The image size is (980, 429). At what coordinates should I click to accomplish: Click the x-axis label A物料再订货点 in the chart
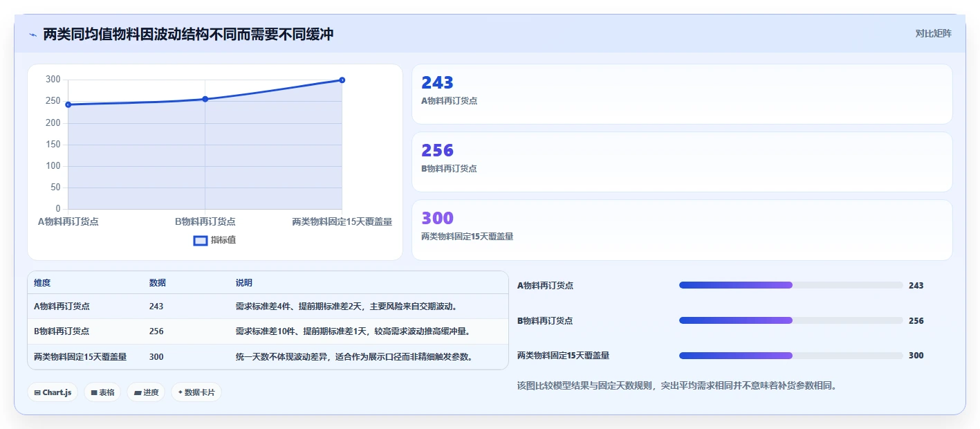click(x=68, y=221)
